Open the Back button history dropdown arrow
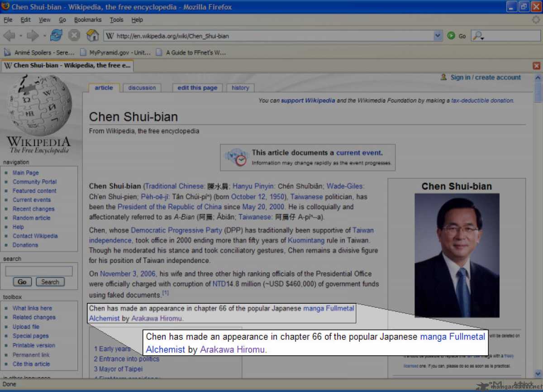 (21, 36)
